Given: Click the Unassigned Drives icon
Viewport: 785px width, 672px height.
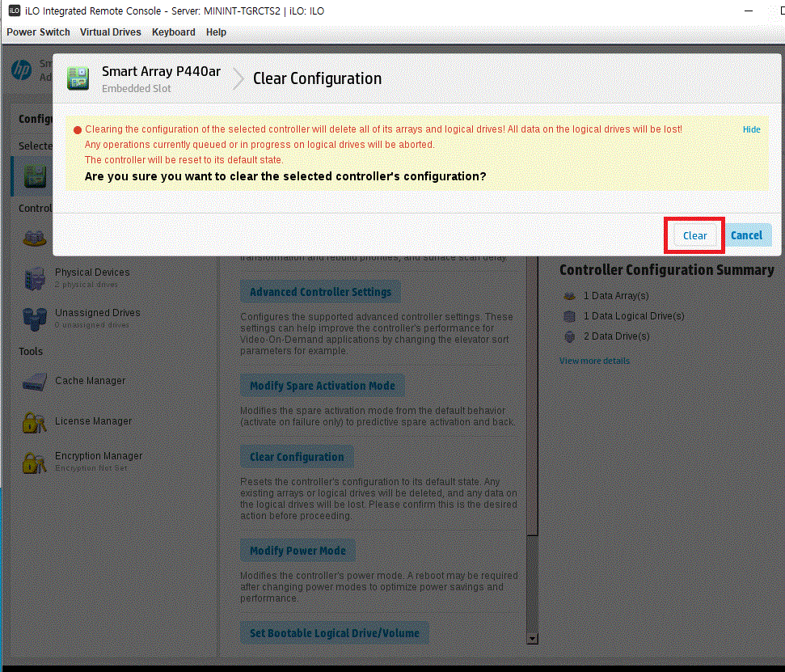Looking at the screenshot, I should coord(35,319).
